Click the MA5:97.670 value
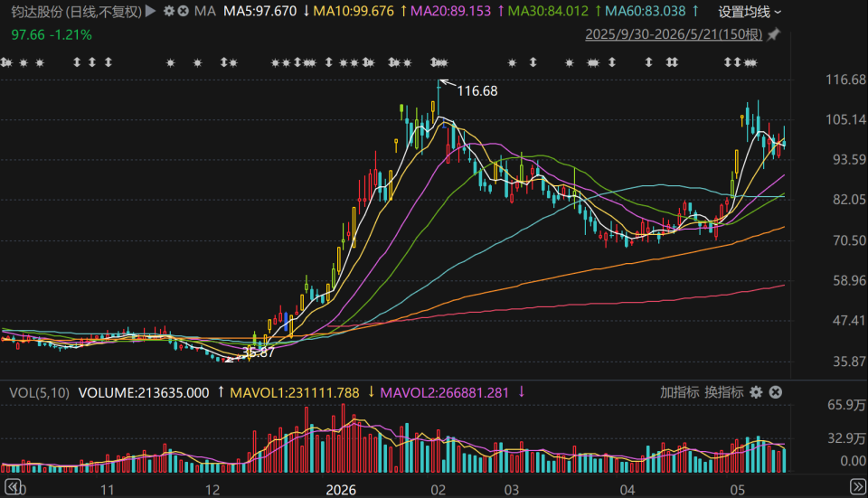 260,11
